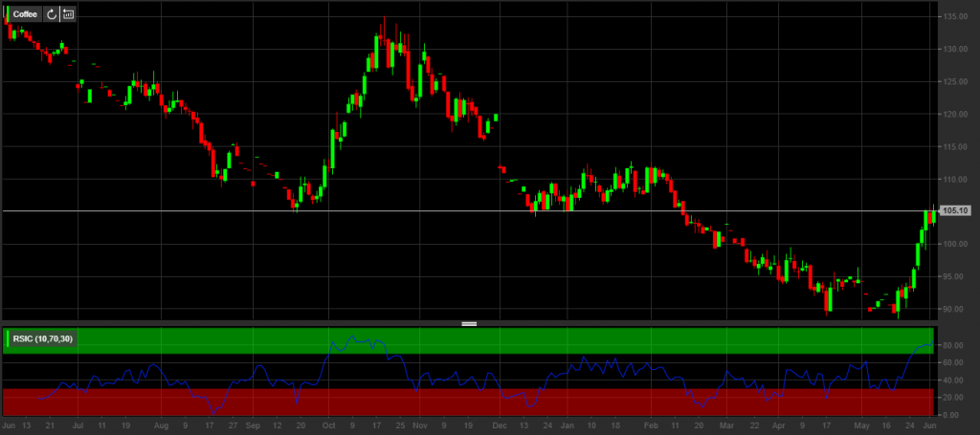The image size is (980, 435).
Task: Click the Mar date axis label
Action: (x=727, y=427)
